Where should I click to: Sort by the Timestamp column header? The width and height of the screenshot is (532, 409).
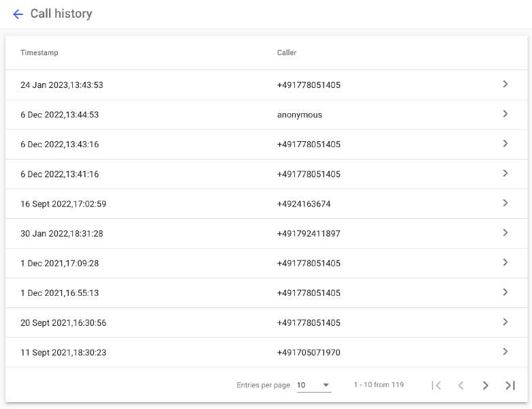(x=40, y=52)
